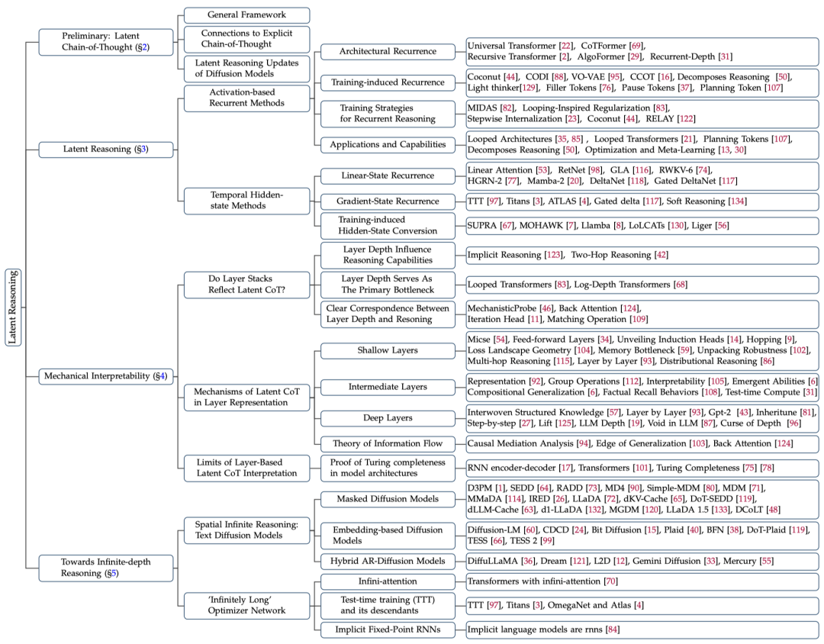Select the Hybrid AR-Diffusion Models box

(x=388, y=562)
